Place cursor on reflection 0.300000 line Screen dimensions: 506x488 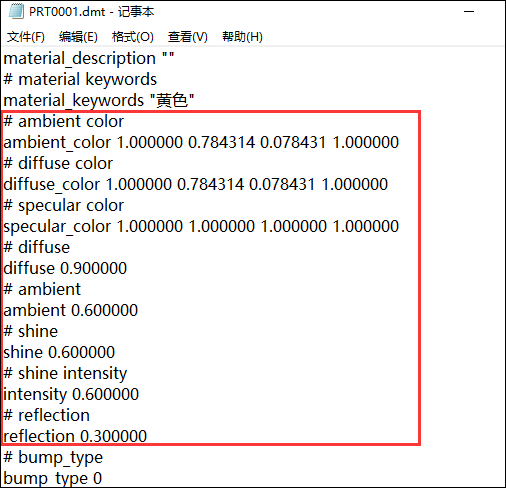(75, 436)
